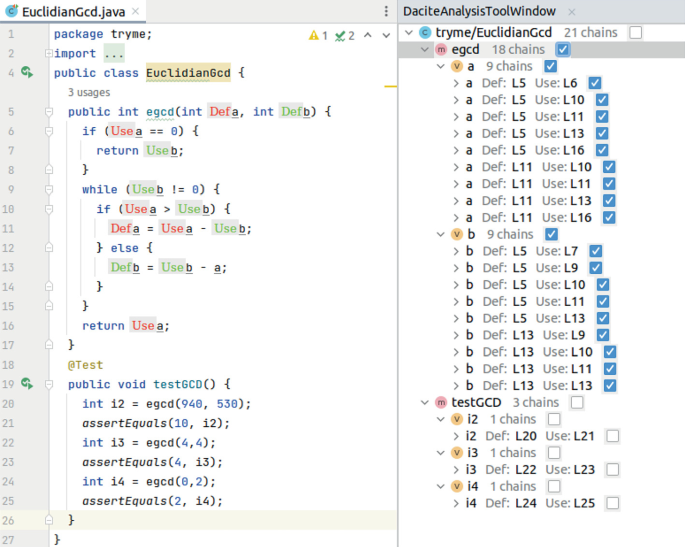The image size is (685, 547).
Task: Jump to previous highlighted problem with up arrow
Action: coord(367,35)
